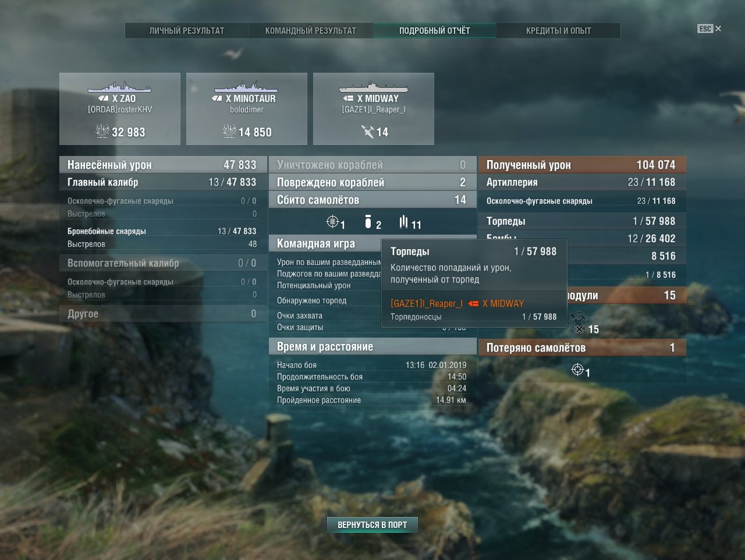
Task: Click the damaged modules icon showing 15
Action: coord(579,321)
